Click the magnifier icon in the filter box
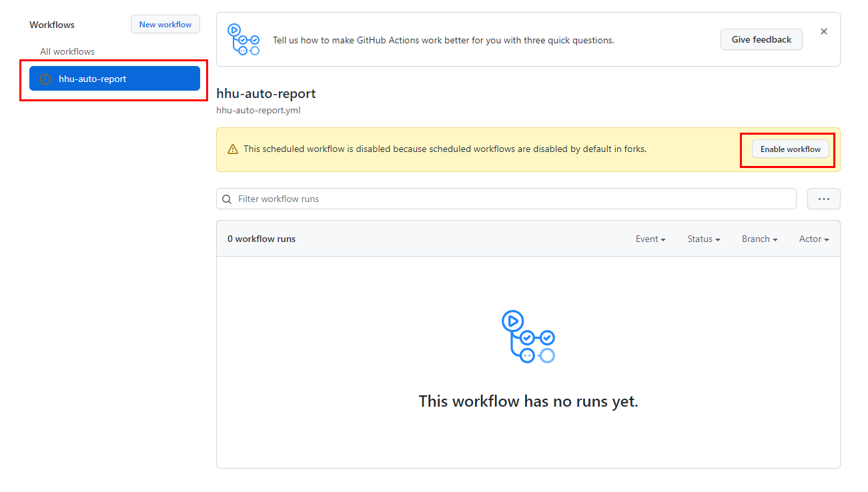The image size is (868, 492). [x=227, y=199]
